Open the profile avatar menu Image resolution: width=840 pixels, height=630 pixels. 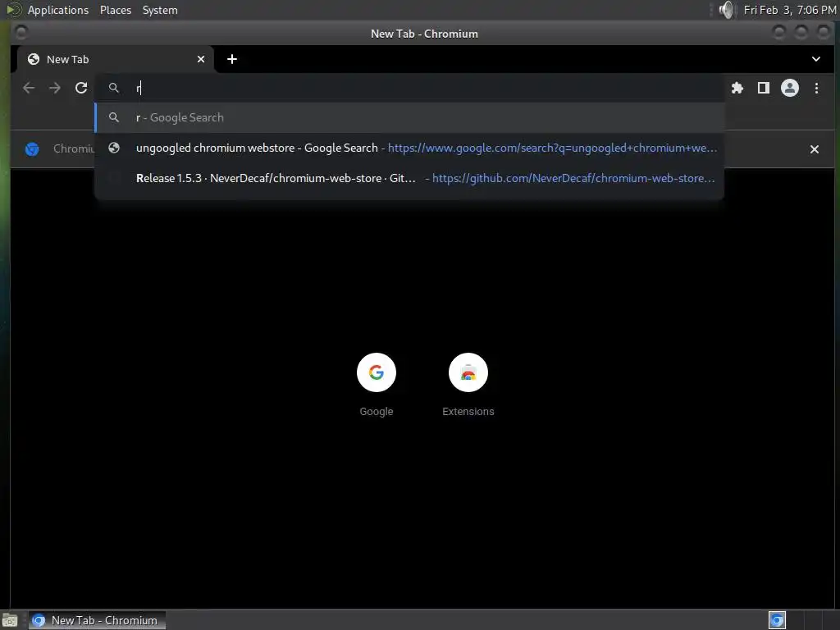click(x=790, y=88)
